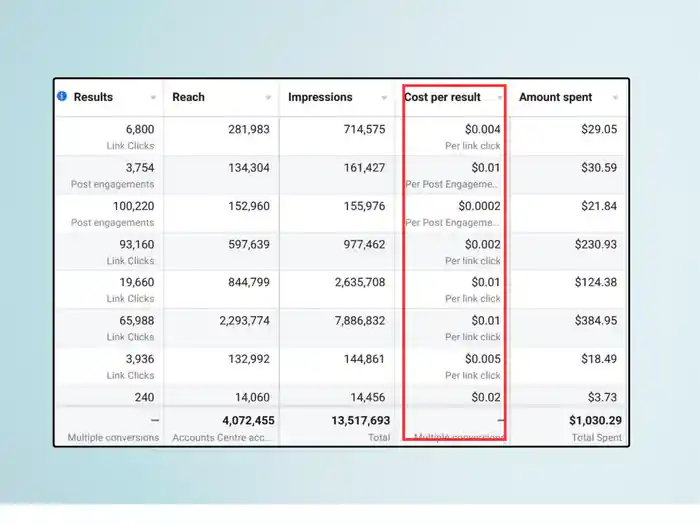Sort by the Reach column header
This screenshot has width=700, height=525.
coord(188,97)
